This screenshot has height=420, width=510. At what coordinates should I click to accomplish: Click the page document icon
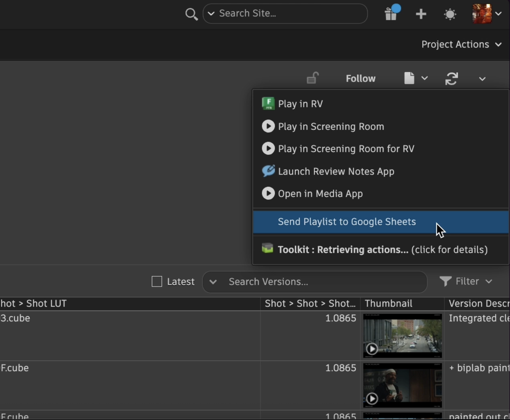[x=409, y=78]
